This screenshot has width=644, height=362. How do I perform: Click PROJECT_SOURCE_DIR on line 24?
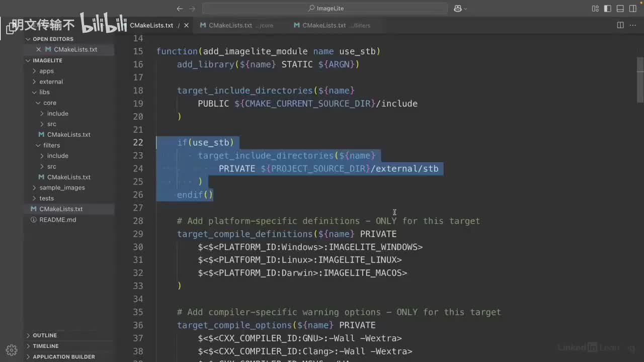click(x=318, y=168)
